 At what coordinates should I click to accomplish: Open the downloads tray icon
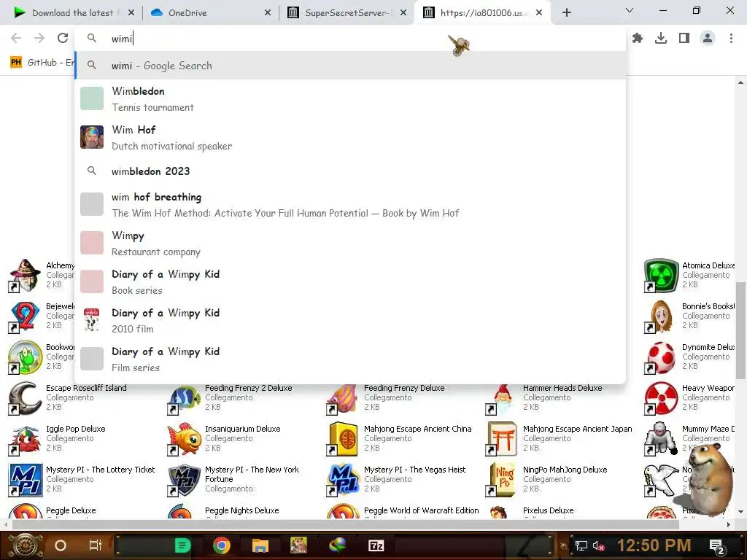[661, 38]
